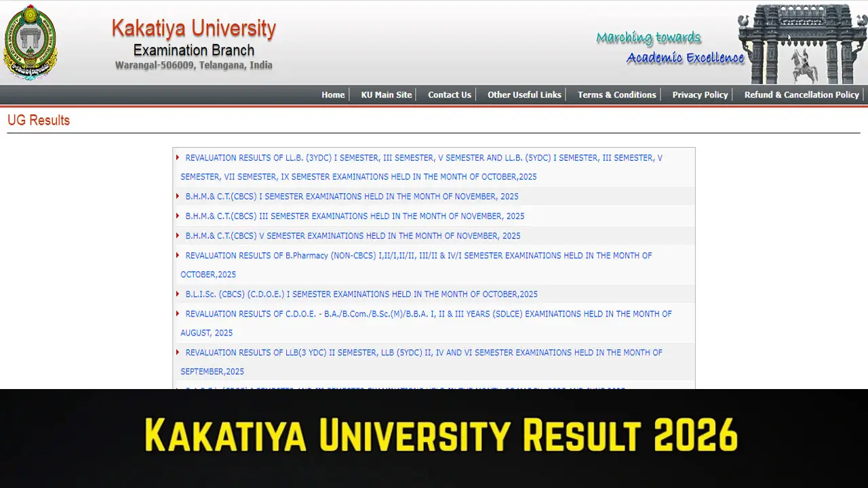
Task: Open B.H.M.& C.T. III Semester November 2025 results
Action: coord(355,216)
